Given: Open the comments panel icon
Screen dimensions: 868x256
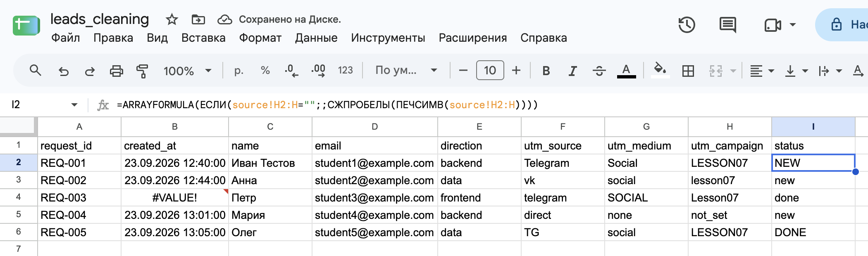Looking at the screenshot, I should [x=727, y=25].
